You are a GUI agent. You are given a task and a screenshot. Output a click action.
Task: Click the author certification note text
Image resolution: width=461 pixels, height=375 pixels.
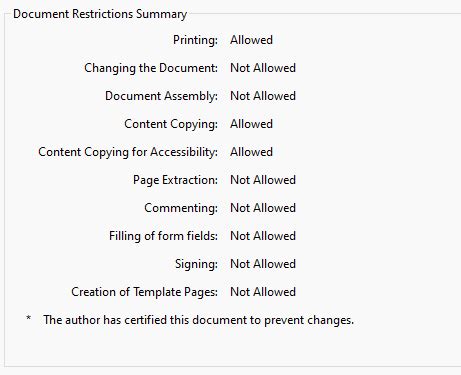point(199,320)
